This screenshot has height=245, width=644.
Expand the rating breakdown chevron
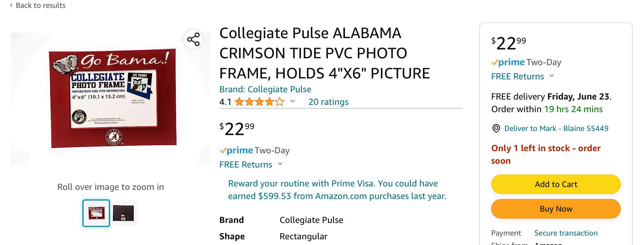pyautogui.click(x=292, y=101)
